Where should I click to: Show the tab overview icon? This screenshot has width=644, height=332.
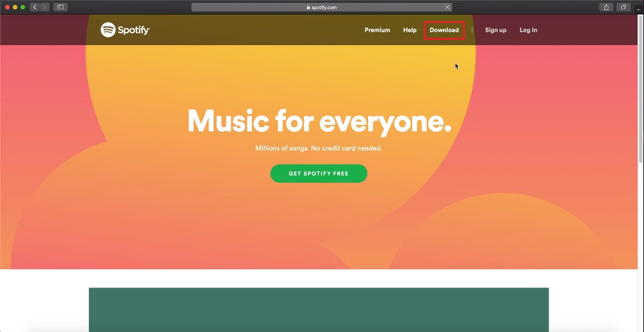click(624, 7)
